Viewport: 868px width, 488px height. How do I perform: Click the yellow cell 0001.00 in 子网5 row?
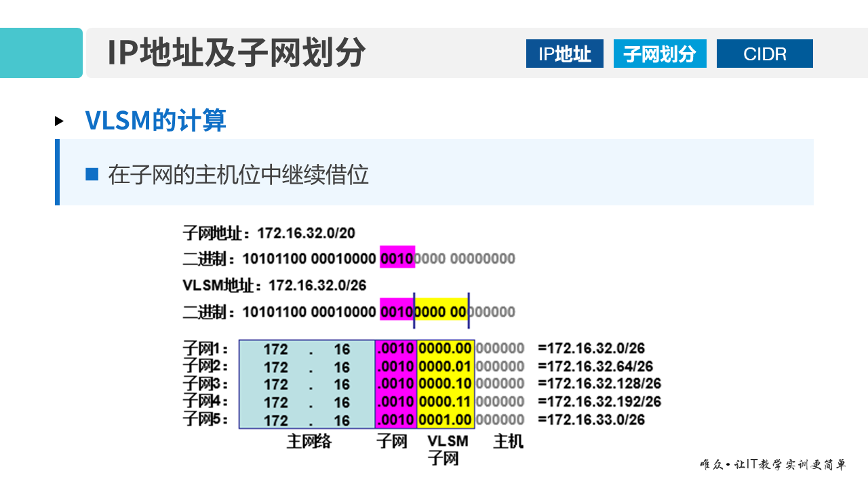coord(445,420)
